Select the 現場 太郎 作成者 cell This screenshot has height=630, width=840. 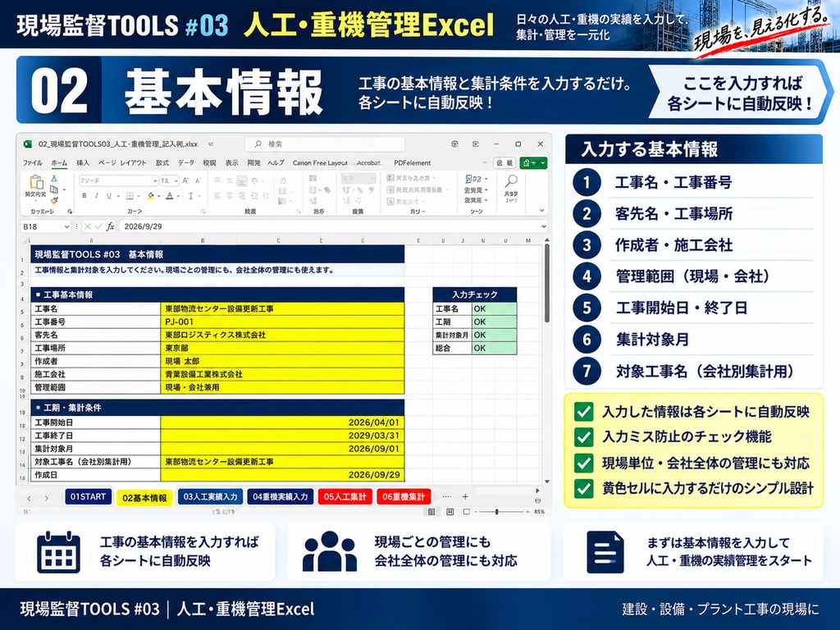click(282, 361)
